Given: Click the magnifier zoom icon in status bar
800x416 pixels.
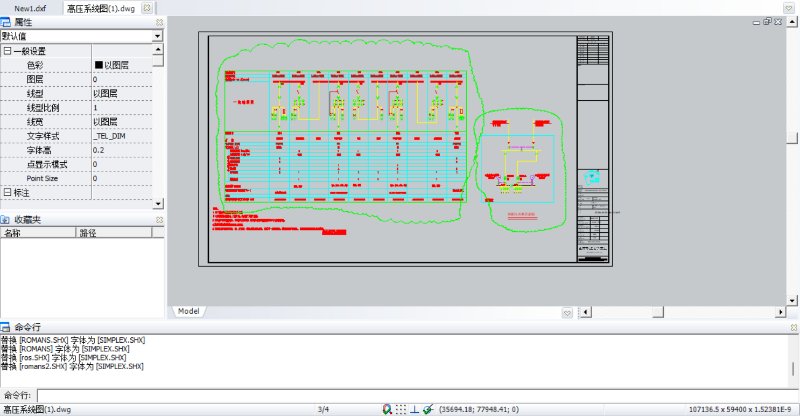Looking at the screenshot, I should (387, 409).
